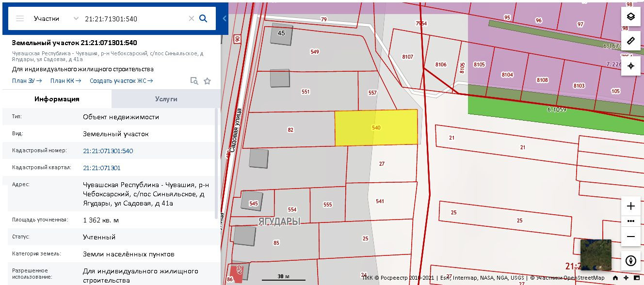This screenshot has width=644, height=285.
Task: Click the status value Учтенный
Action: pos(99,237)
